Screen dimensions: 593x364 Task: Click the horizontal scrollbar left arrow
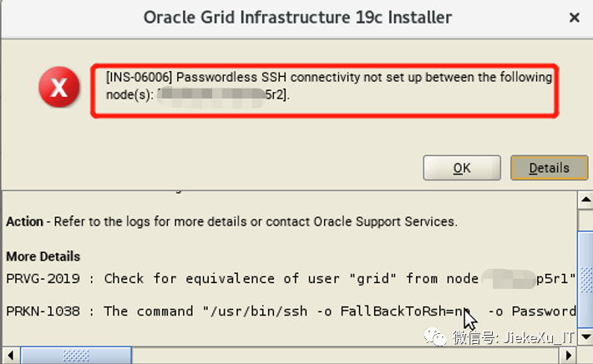(8, 356)
